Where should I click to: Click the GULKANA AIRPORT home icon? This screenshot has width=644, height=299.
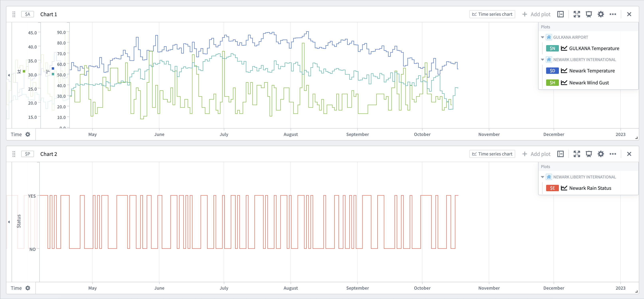(549, 37)
